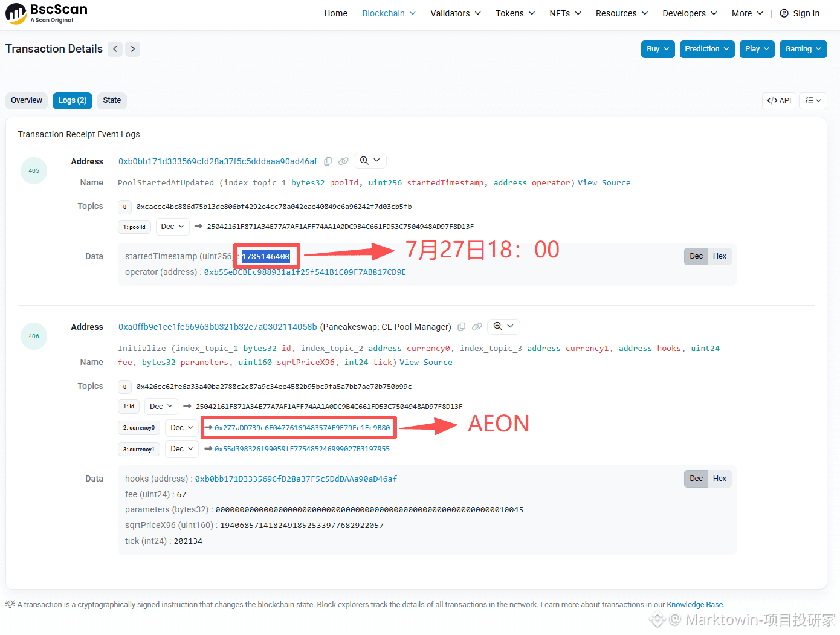Click fee value 67

click(181, 495)
